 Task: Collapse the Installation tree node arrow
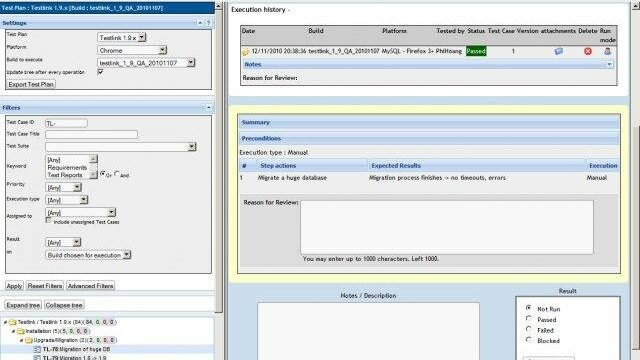point(13,331)
